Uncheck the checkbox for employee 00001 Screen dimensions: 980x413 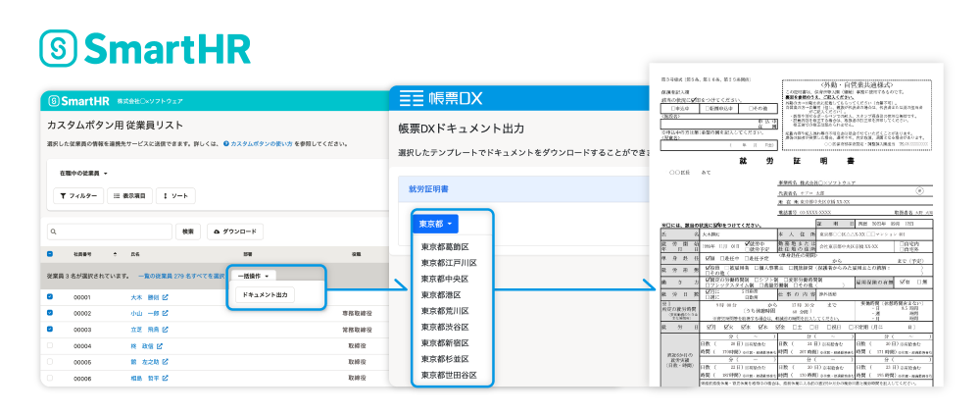[x=50, y=296]
